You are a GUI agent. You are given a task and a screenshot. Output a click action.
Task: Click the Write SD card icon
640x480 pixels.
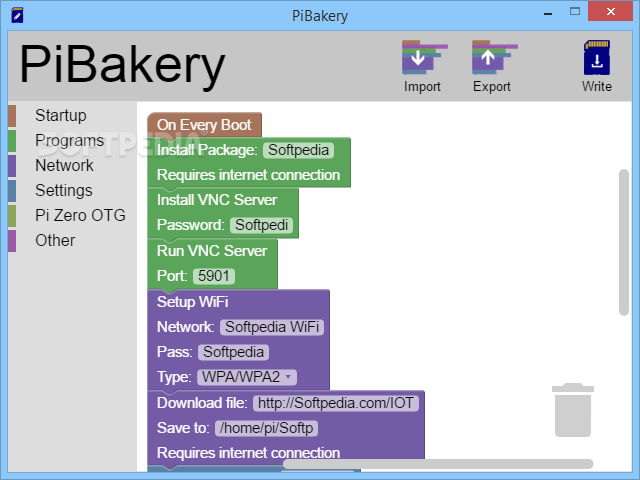[597, 58]
